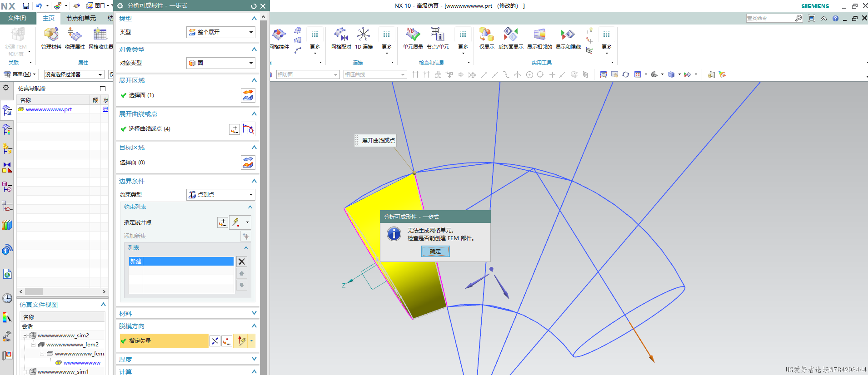
Task: Collapse the 边界条件 section
Action: [x=254, y=181]
